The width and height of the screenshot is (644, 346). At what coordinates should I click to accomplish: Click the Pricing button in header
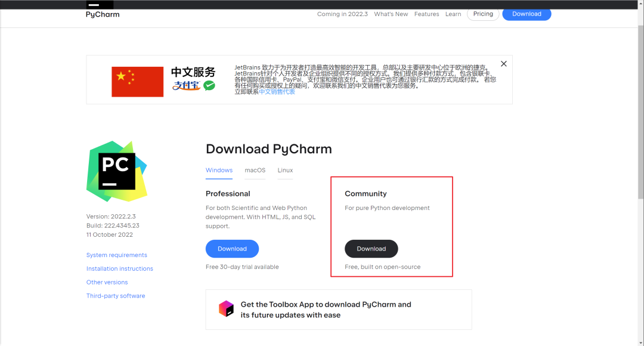[x=483, y=14]
